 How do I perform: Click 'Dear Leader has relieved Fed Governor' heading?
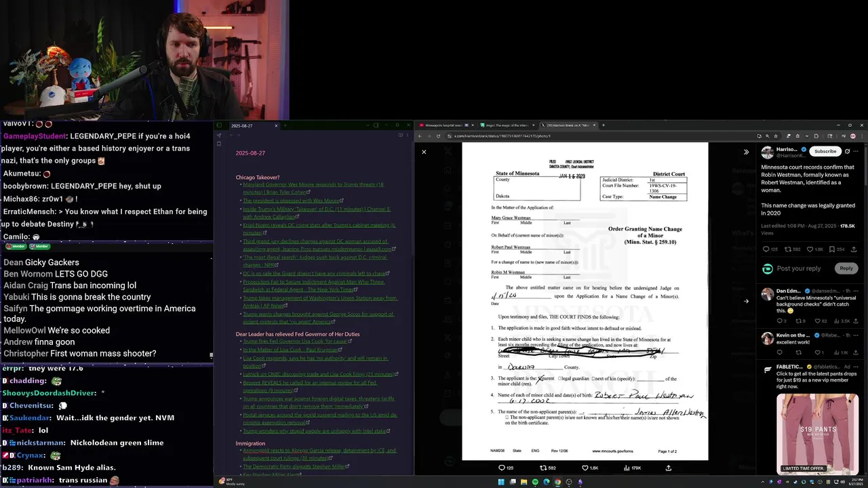(298, 334)
